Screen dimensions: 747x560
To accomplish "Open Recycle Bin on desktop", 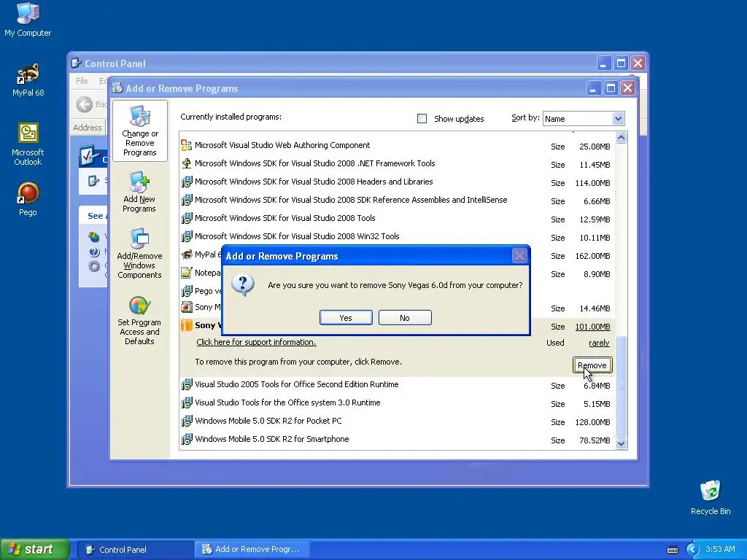I will click(711, 497).
